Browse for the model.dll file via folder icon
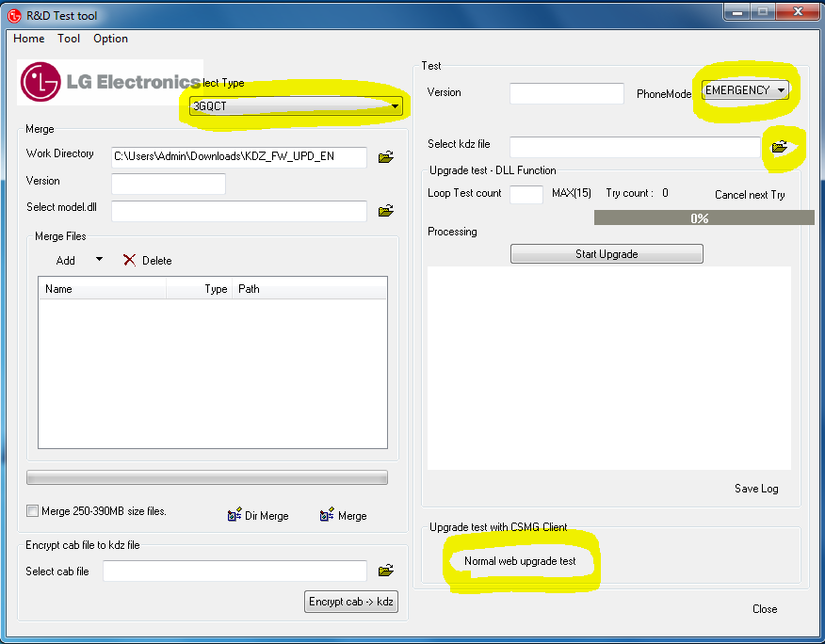 pos(386,211)
